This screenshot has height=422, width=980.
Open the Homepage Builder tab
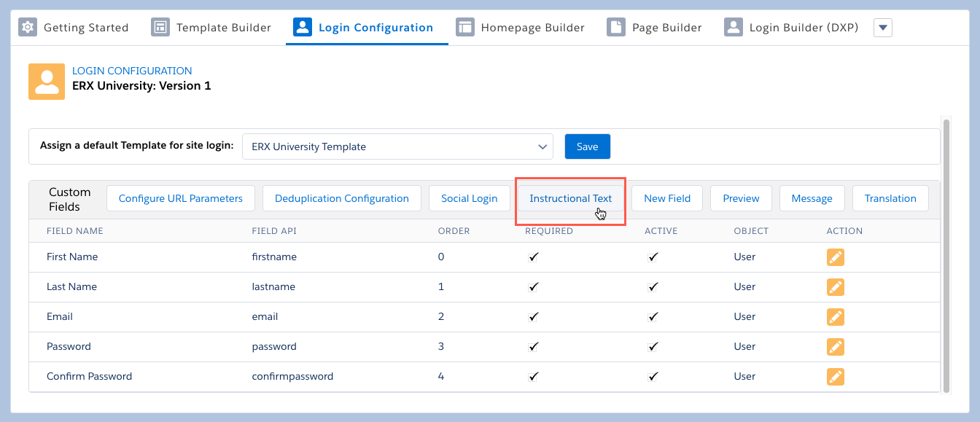tap(520, 28)
